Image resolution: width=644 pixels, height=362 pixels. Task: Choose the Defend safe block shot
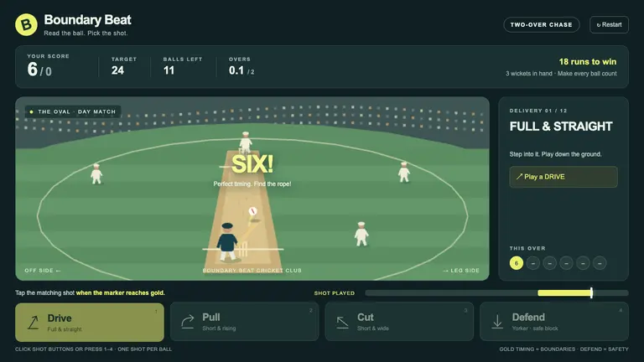tap(554, 322)
